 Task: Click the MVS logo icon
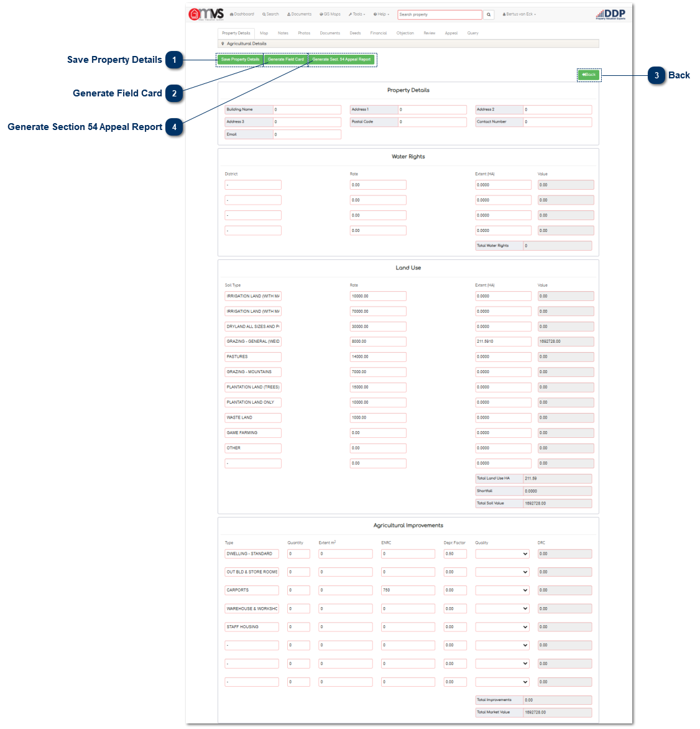tap(206, 14)
